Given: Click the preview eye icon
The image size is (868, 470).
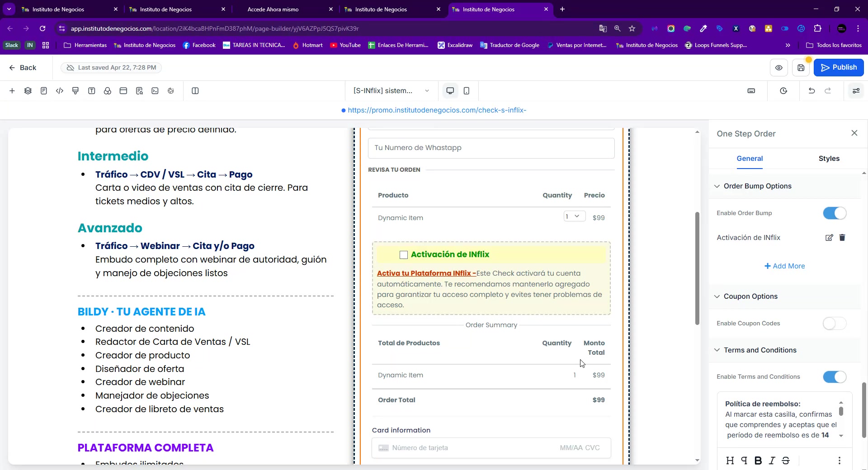Looking at the screenshot, I should [x=778, y=68].
